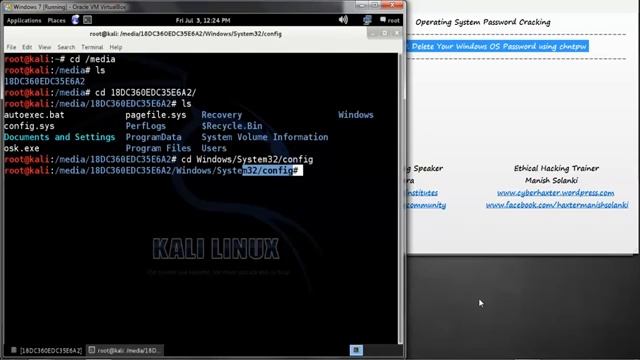Click the $Recycle.Bin entry
Image resolution: width=640 pixels, height=360 pixels.
click(232, 126)
